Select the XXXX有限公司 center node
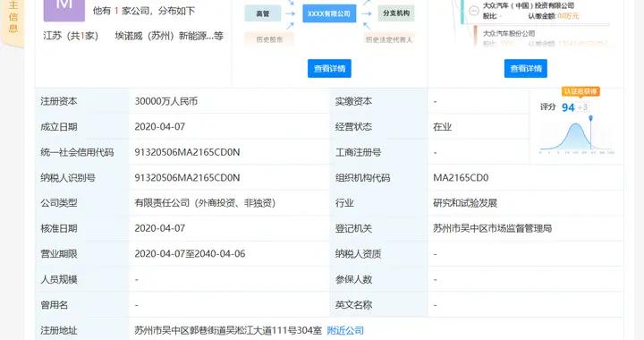Image resolution: width=644 pixels, height=340 pixels. [x=329, y=13]
